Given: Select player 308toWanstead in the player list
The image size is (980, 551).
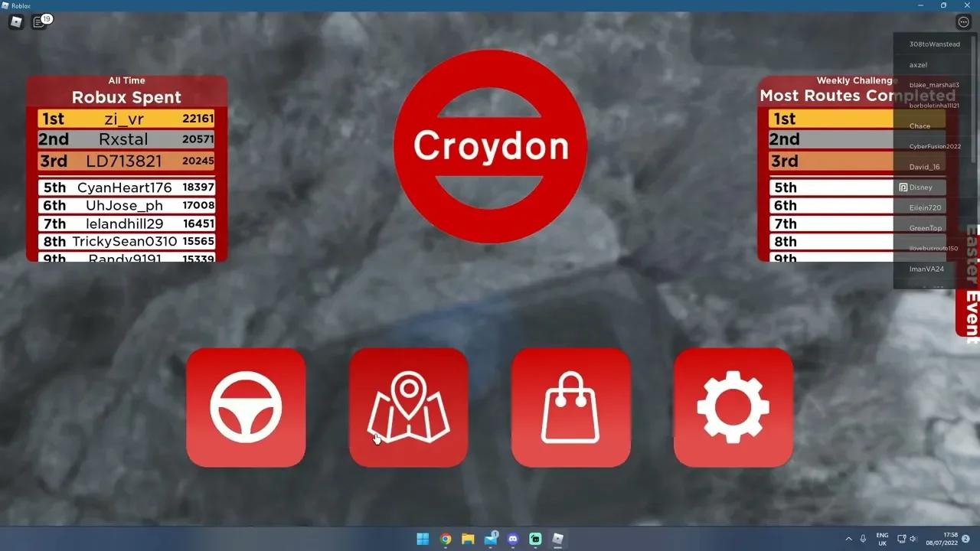Looking at the screenshot, I should click(x=934, y=44).
